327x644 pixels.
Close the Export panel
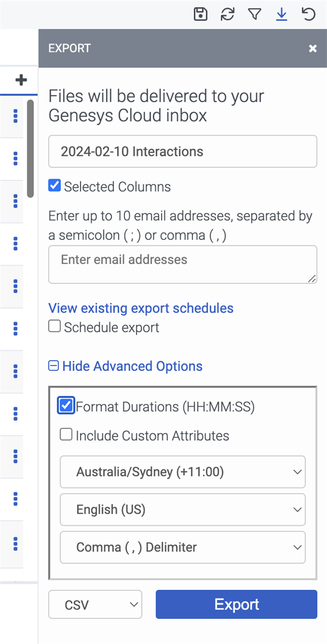[313, 49]
